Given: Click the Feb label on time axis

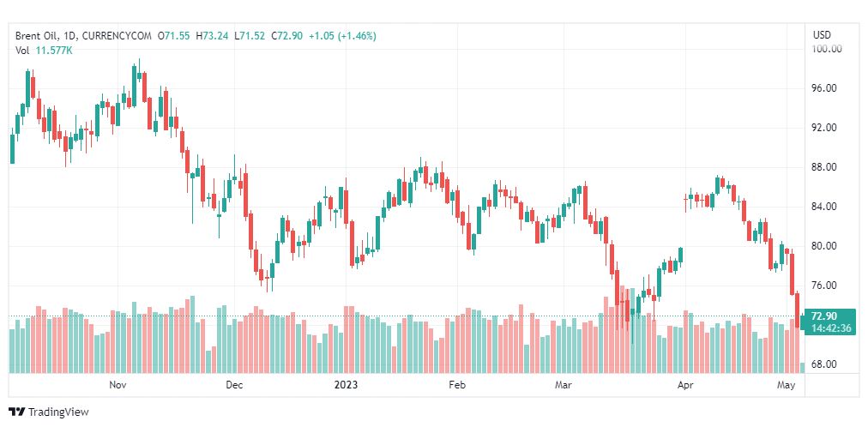Looking at the screenshot, I should pos(456,385).
